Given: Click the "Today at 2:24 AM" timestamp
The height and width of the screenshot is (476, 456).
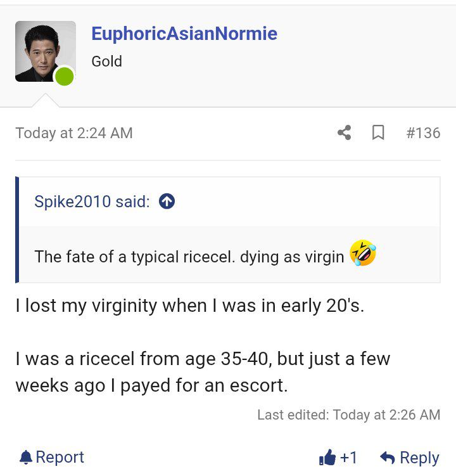Looking at the screenshot, I should tap(74, 133).
